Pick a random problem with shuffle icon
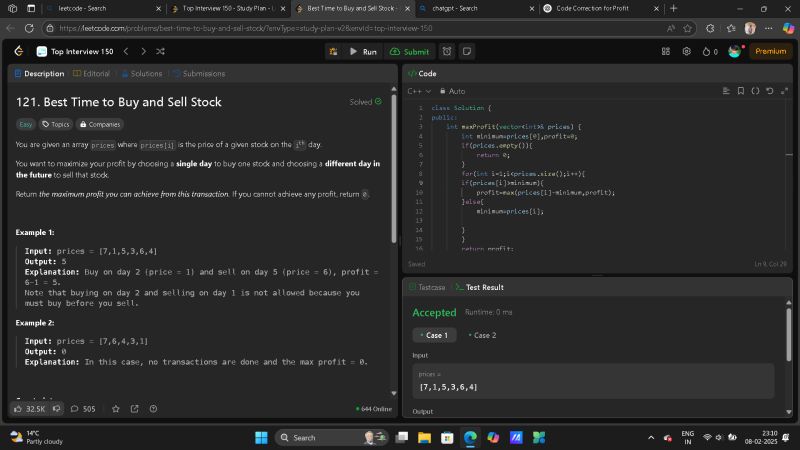 tap(161, 51)
